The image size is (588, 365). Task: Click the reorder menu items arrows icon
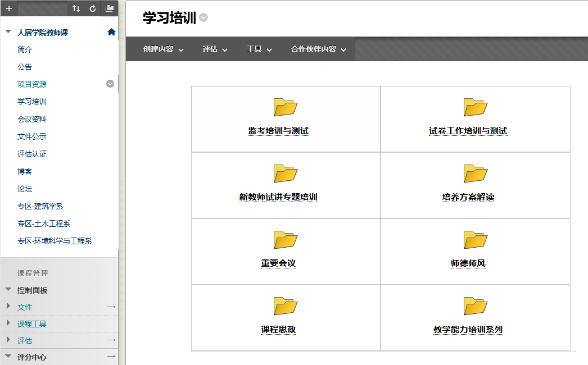76,8
